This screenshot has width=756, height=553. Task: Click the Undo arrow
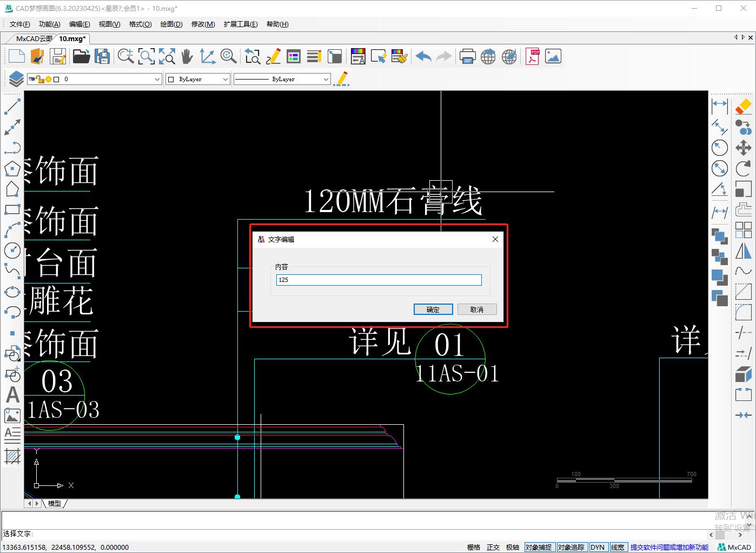(423, 56)
